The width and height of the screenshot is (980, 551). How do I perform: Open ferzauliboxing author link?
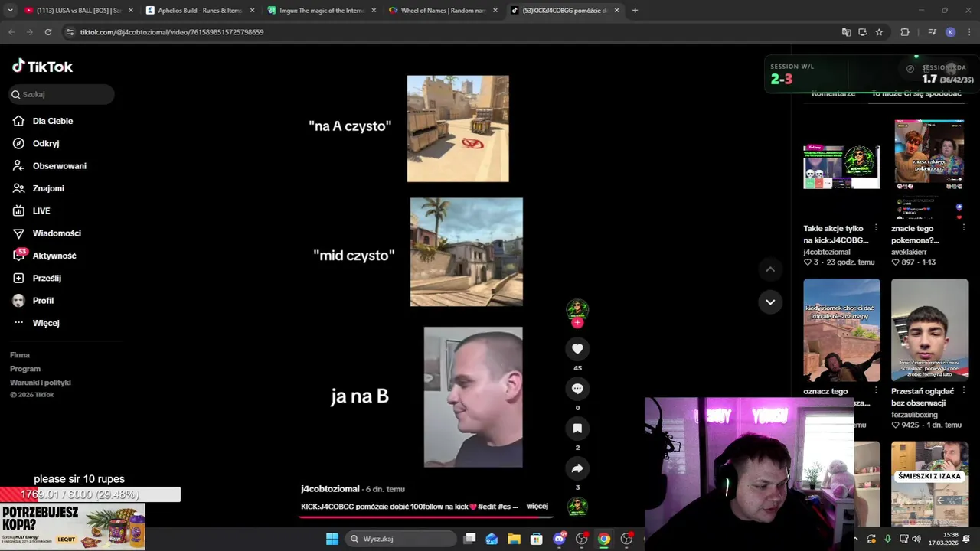[x=914, y=415]
